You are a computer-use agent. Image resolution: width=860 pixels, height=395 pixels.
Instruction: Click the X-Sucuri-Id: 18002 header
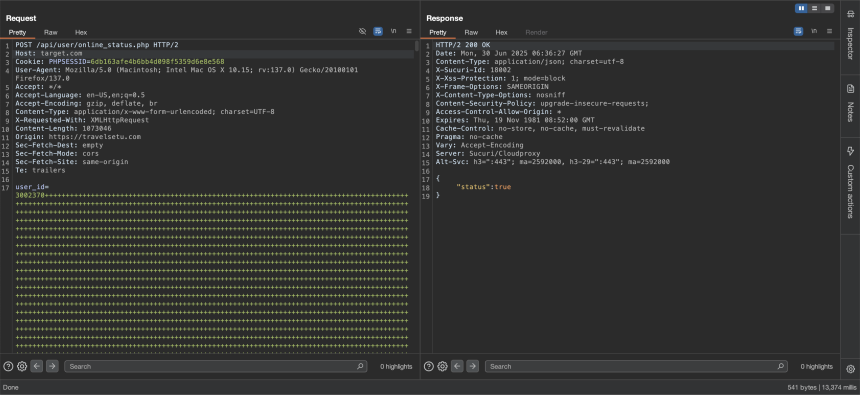click(473, 70)
